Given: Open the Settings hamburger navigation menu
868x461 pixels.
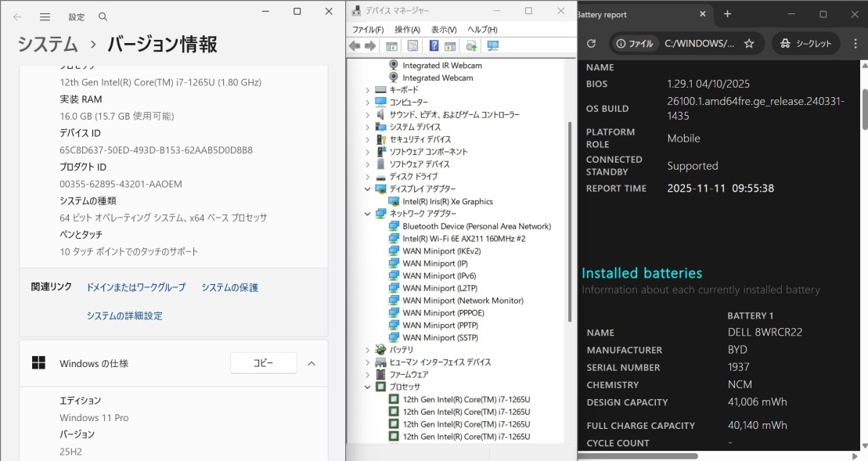Looking at the screenshot, I should tap(45, 16).
